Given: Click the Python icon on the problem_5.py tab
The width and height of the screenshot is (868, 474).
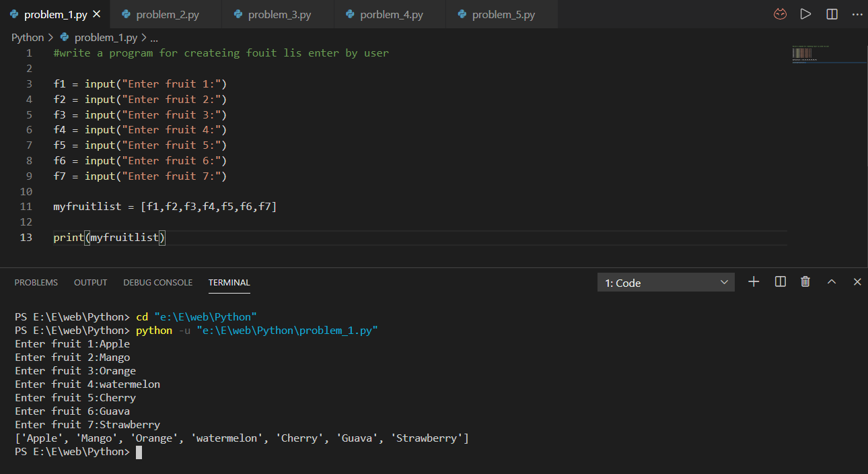Looking at the screenshot, I should (461, 12).
